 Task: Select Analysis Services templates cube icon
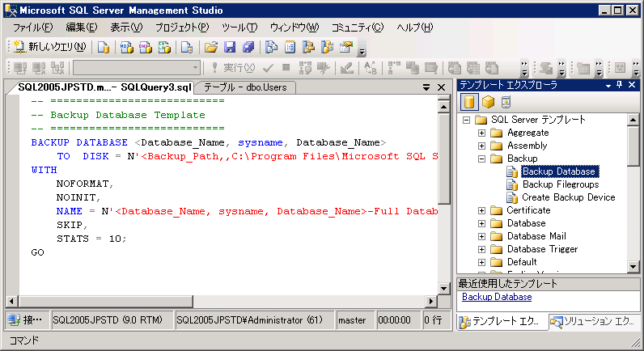point(488,102)
